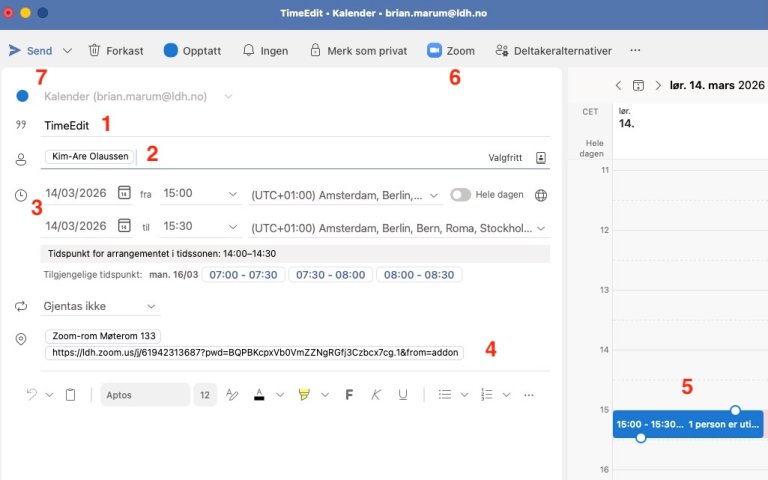Click the blue calendar color dot
768x480 pixels.
22,96
